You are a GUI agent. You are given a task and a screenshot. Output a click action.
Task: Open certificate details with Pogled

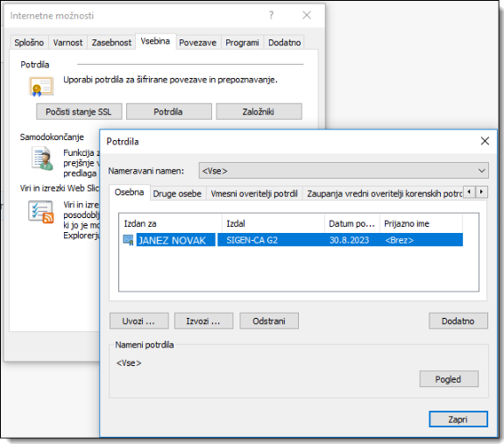[x=449, y=379]
